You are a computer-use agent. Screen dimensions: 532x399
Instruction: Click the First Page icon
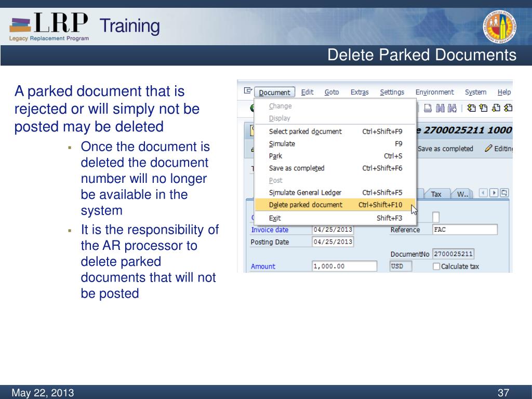tap(471, 108)
